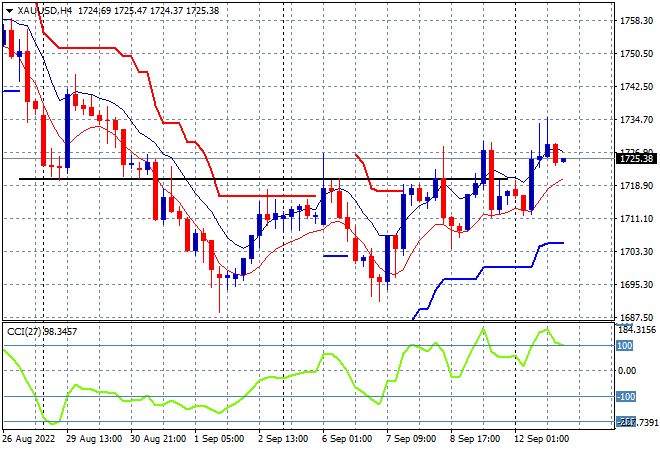The image size is (660, 450).
Task: Click the 26 Aug 2022 date label
Action: click(x=29, y=439)
